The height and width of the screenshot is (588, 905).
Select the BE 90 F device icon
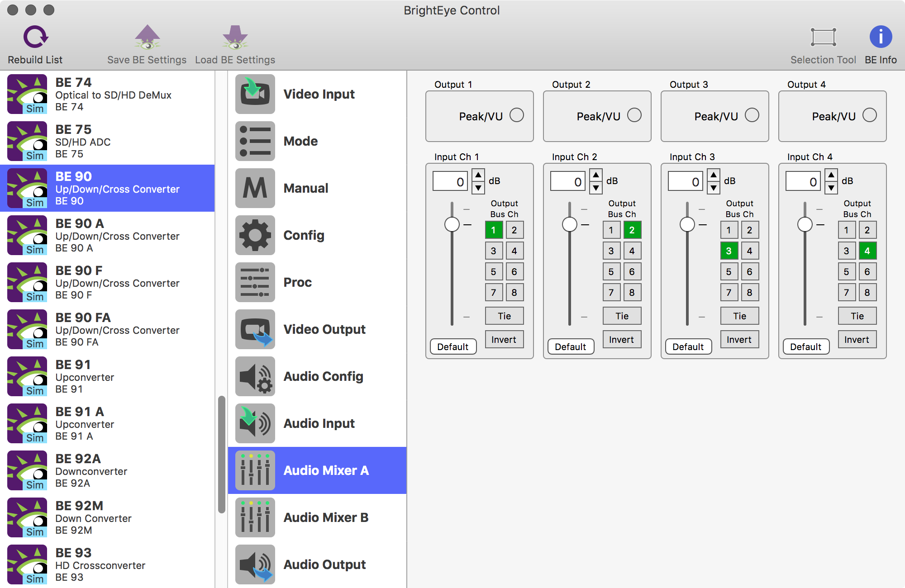(27, 282)
